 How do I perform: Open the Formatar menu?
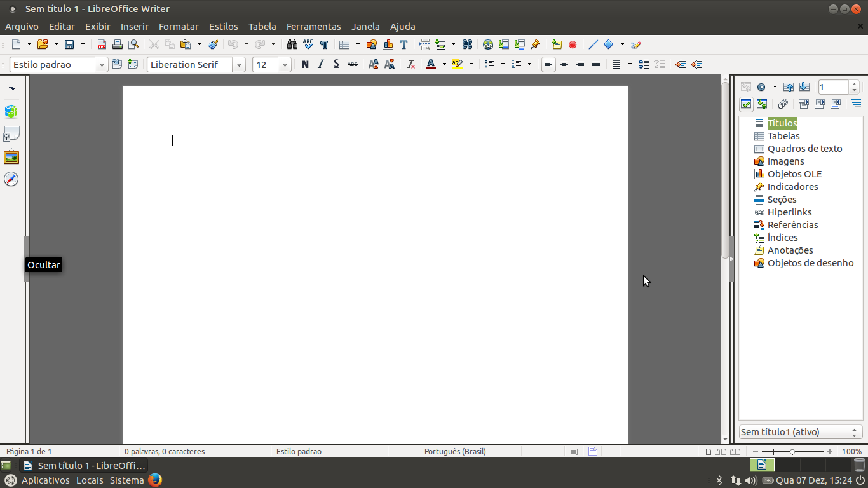(x=179, y=27)
